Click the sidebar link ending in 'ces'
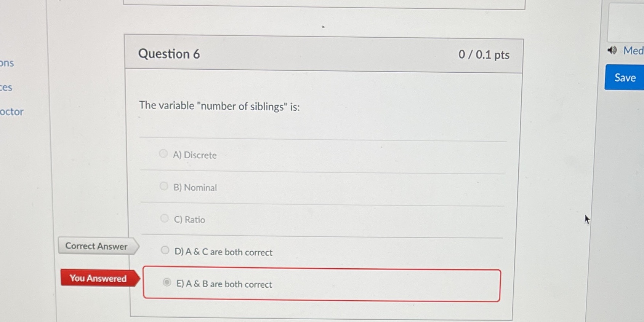The height and width of the screenshot is (322, 644). pos(6,87)
